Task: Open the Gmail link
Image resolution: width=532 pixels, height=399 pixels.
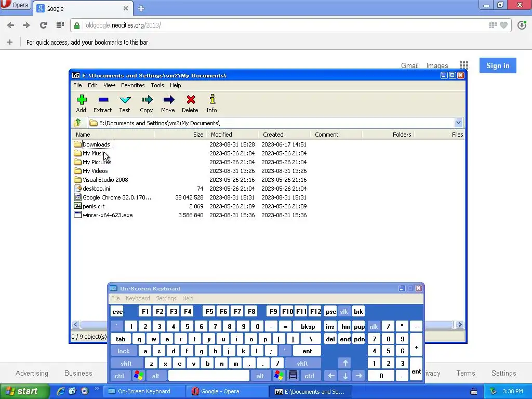Action: pos(409,65)
